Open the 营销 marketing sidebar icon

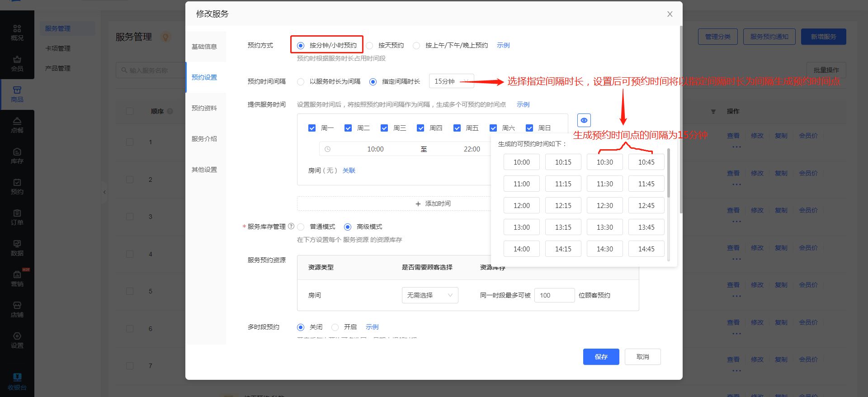tap(17, 279)
